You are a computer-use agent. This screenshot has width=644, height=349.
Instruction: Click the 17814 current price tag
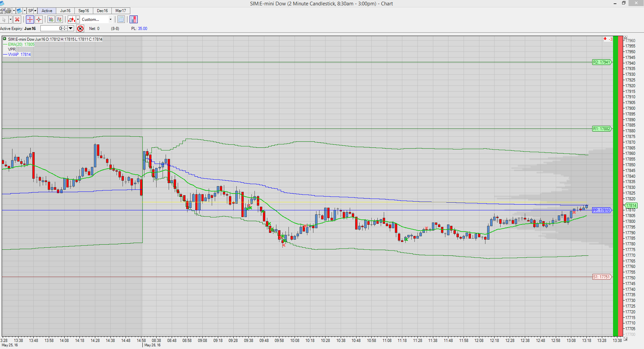[x=631, y=206]
